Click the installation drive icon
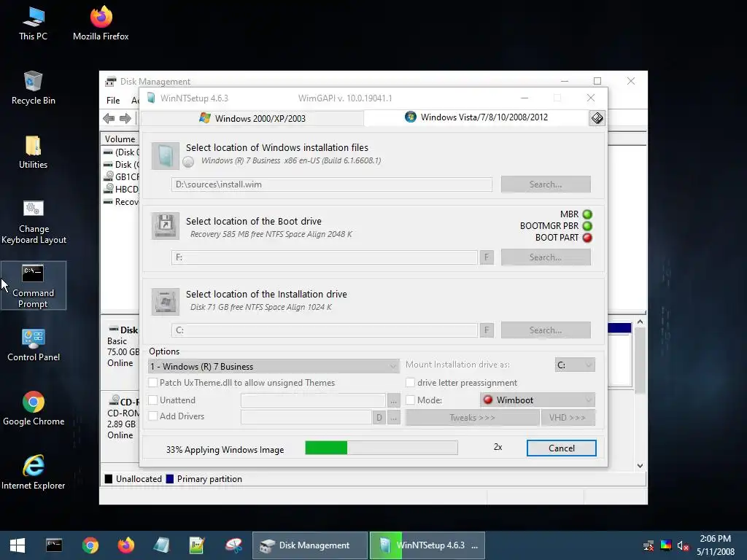The height and width of the screenshot is (560, 747). (166, 301)
